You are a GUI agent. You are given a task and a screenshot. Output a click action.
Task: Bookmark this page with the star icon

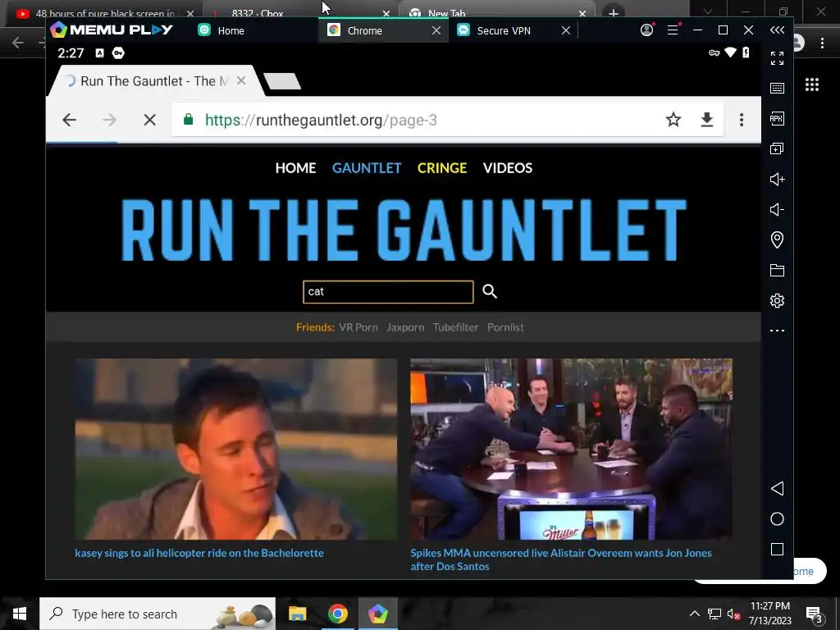click(x=673, y=120)
